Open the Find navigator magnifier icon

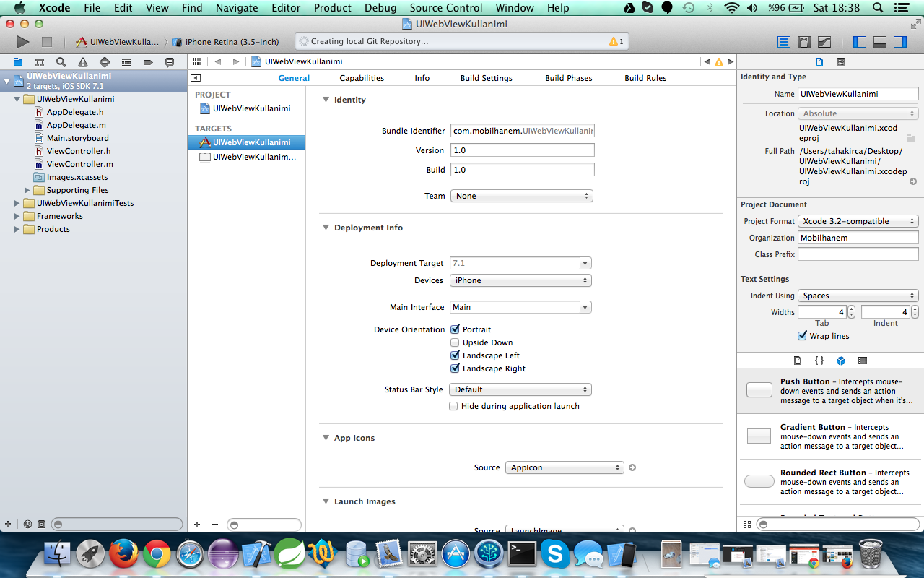point(61,62)
